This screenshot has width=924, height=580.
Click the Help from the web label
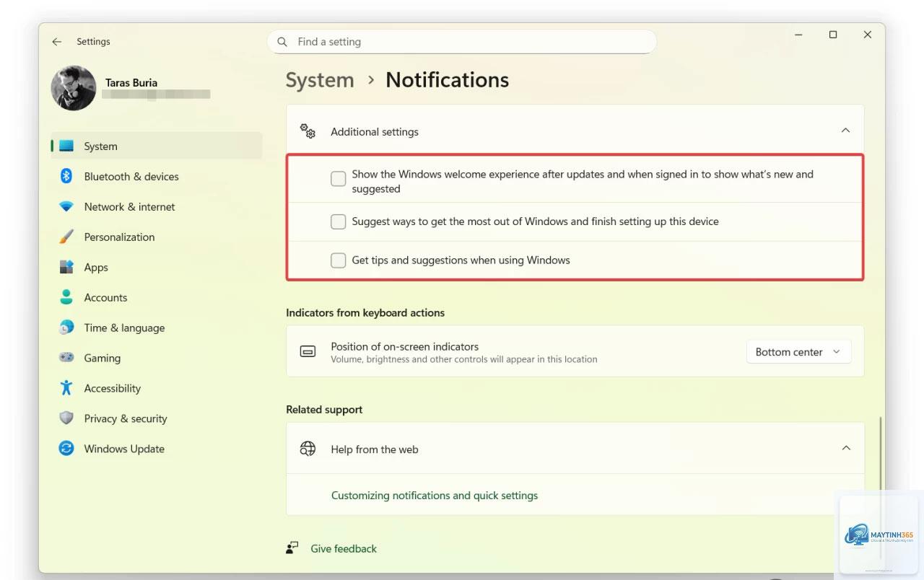[375, 449]
